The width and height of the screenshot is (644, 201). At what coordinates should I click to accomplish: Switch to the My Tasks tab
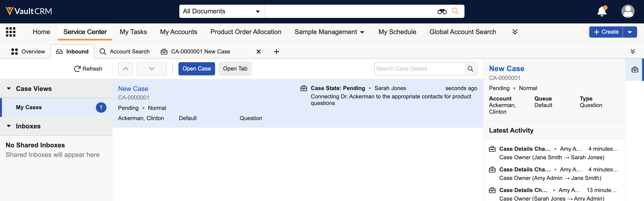(133, 32)
